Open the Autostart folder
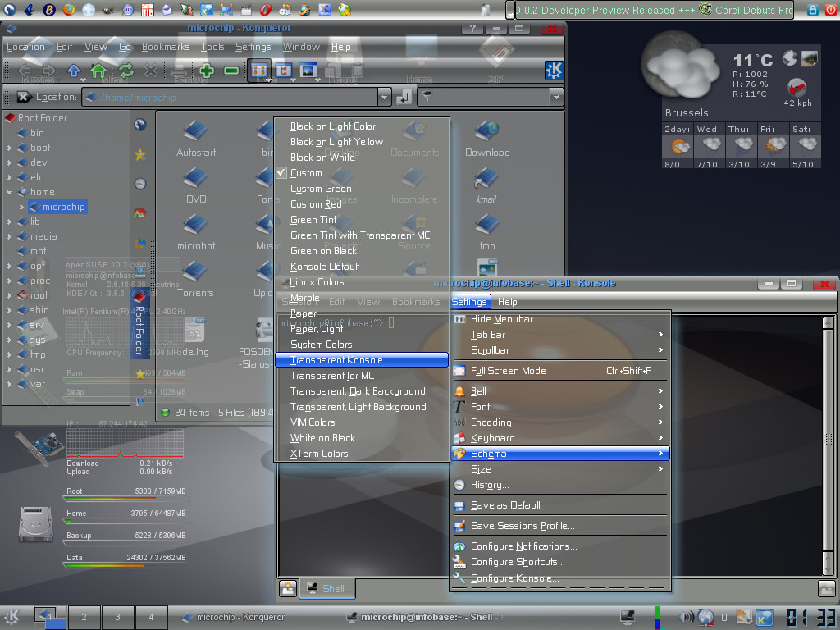840x630 pixels. click(x=196, y=139)
